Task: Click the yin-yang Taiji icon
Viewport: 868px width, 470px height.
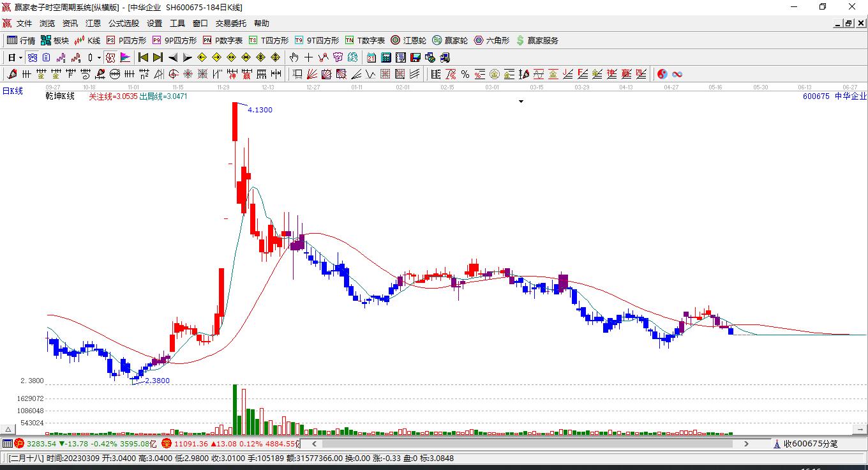Action: [662, 74]
